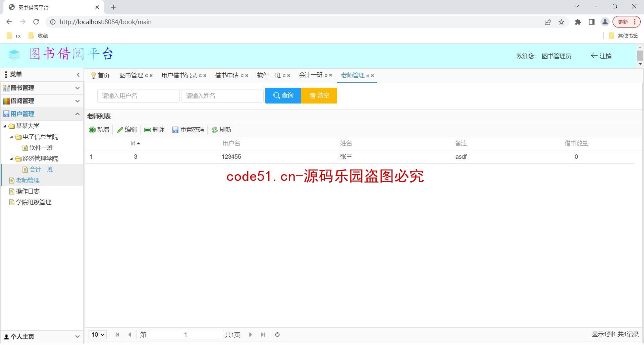Select the table cell 张三
Viewport: 644px width, 345px height.
pyautogui.click(x=346, y=157)
